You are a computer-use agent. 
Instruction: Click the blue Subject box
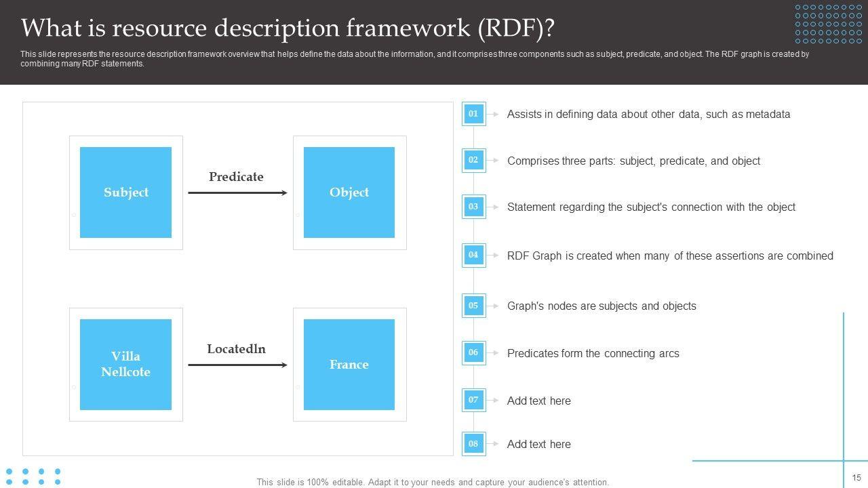125,192
